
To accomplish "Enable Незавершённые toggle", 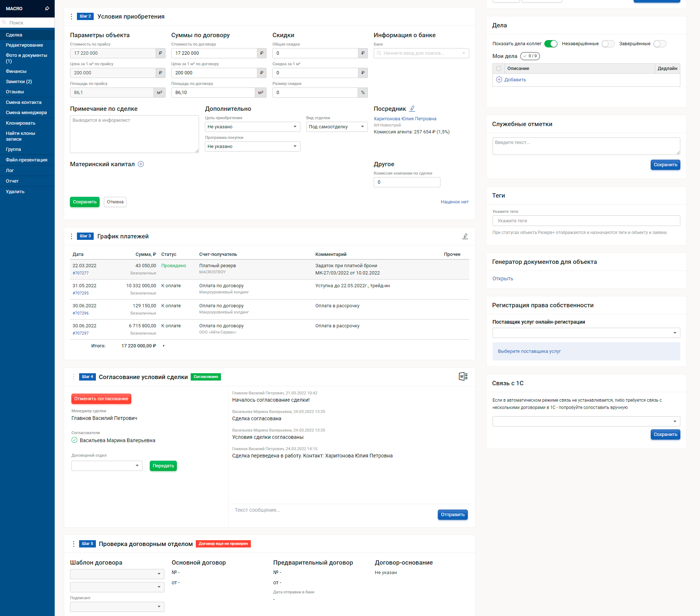I will click(x=608, y=43).
